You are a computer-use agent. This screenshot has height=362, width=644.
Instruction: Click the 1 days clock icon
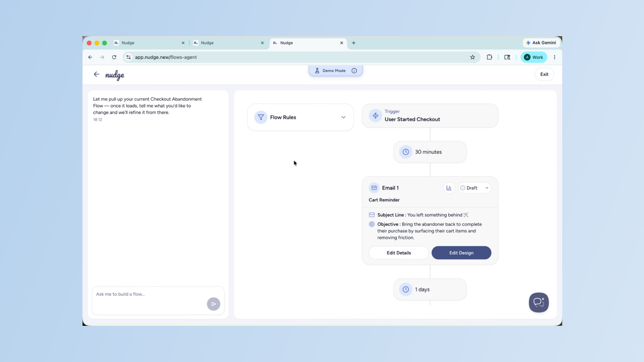pos(406,289)
